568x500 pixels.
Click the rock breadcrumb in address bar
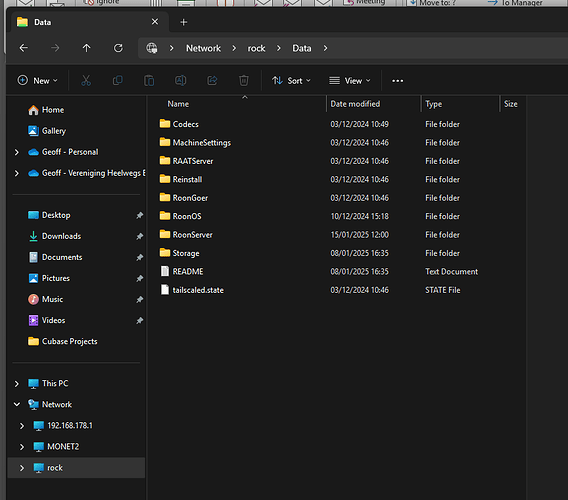pos(256,48)
